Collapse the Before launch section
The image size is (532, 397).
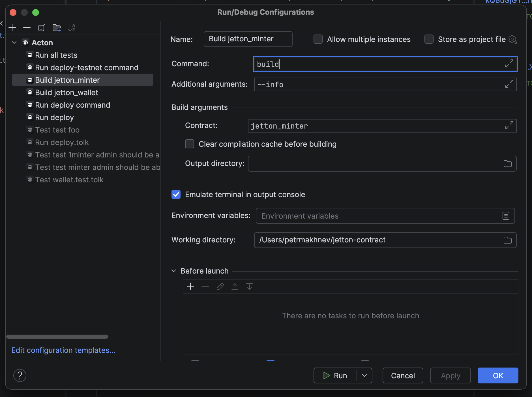pos(174,271)
